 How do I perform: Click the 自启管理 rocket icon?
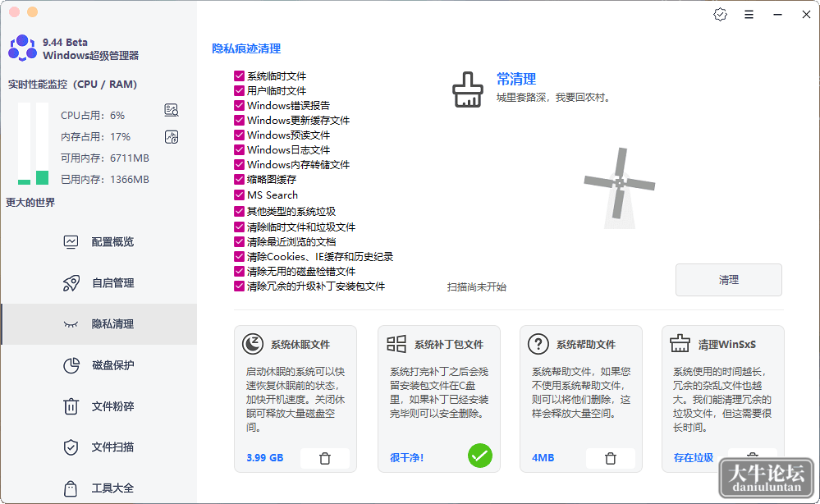coord(71,283)
